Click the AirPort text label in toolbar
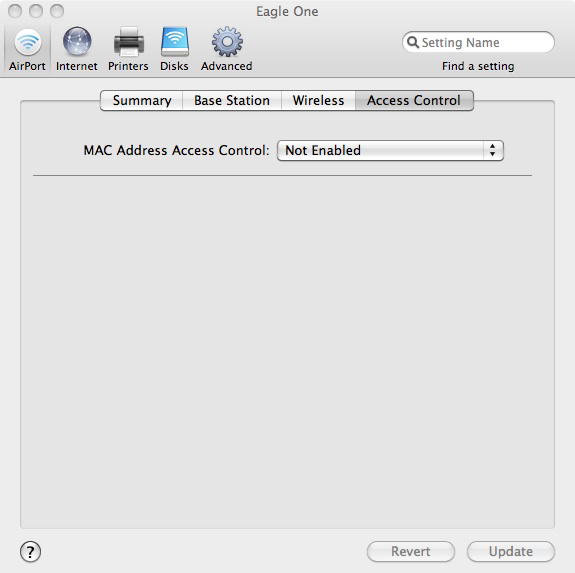This screenshot has height=573, width=575. (27, 66)
